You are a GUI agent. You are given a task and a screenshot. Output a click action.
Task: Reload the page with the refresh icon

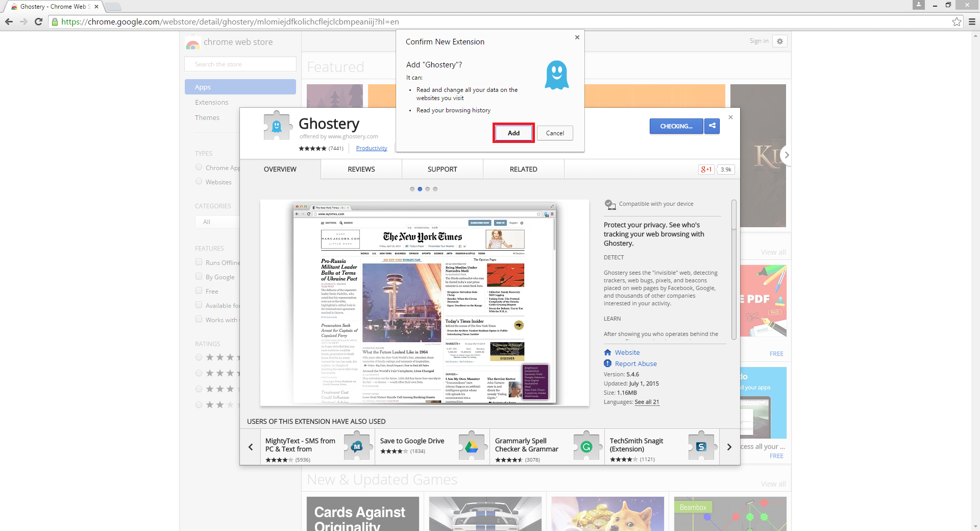[x=38, y=21]
